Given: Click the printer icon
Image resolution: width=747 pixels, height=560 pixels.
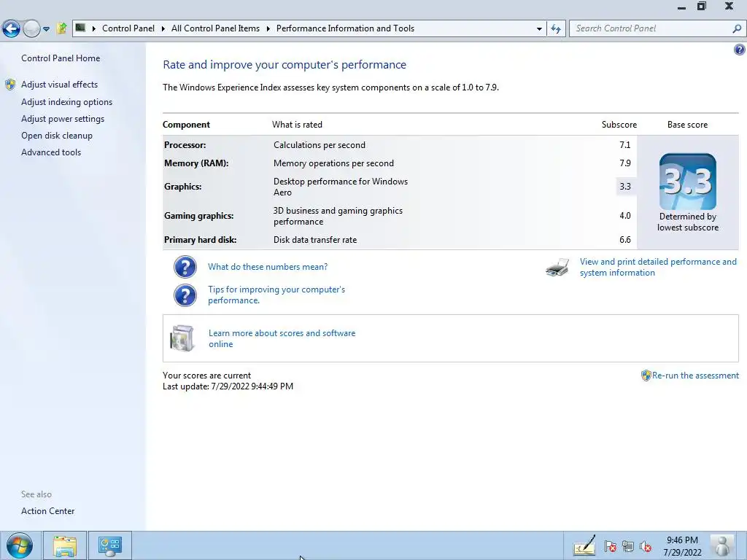Looking at the screenshot, I should (557, 268).
